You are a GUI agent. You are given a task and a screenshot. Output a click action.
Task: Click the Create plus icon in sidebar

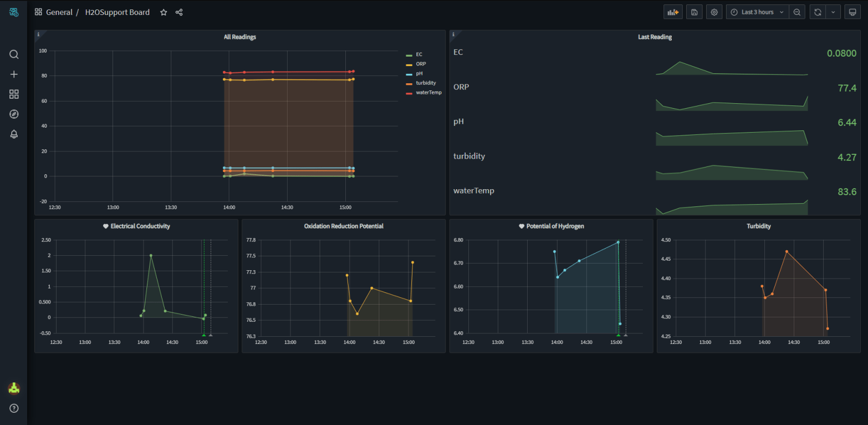[x=14, y=74]
